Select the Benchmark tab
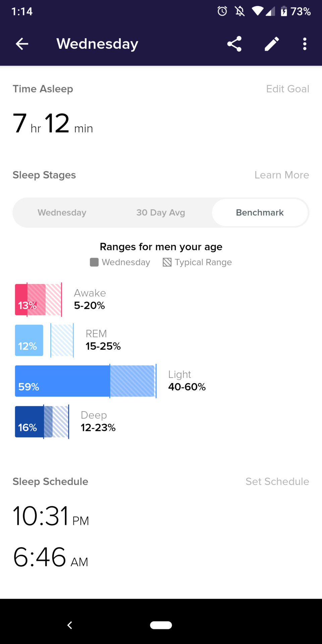 [x=260, y=213]
